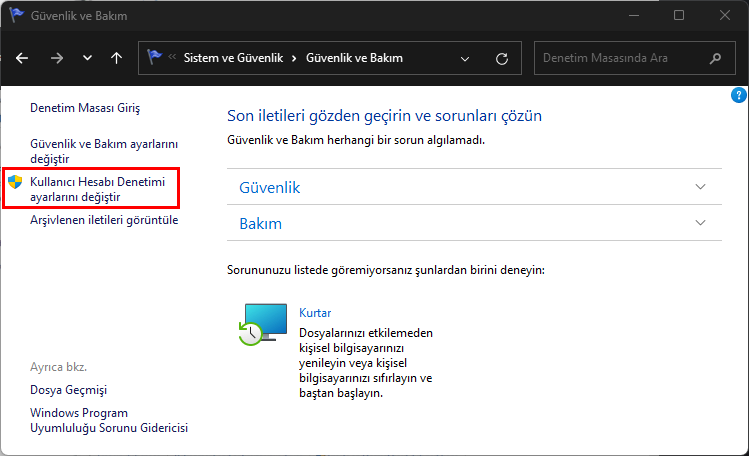
Task: Open the Kurtar recovery link
Action: coord(315,313)
